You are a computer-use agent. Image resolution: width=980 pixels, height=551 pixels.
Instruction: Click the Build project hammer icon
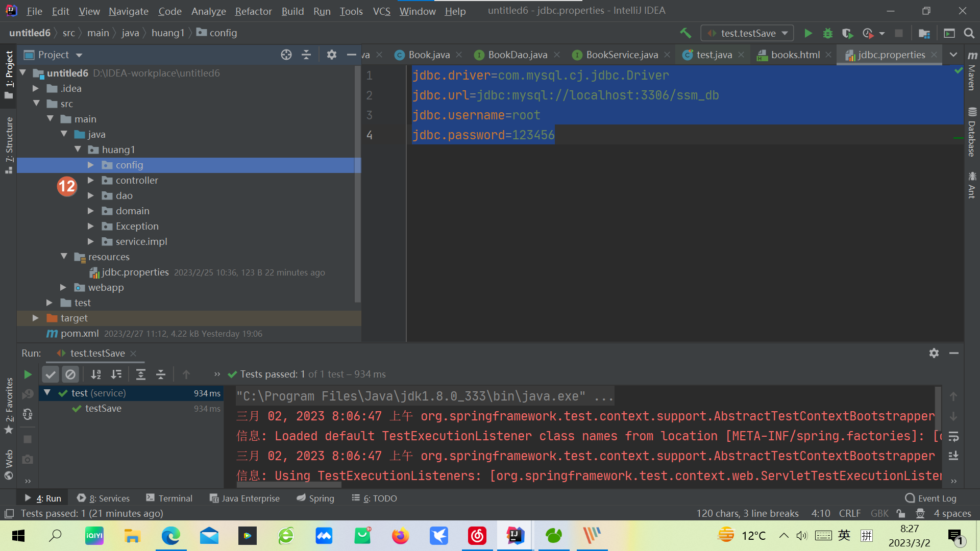coord(685,33)
